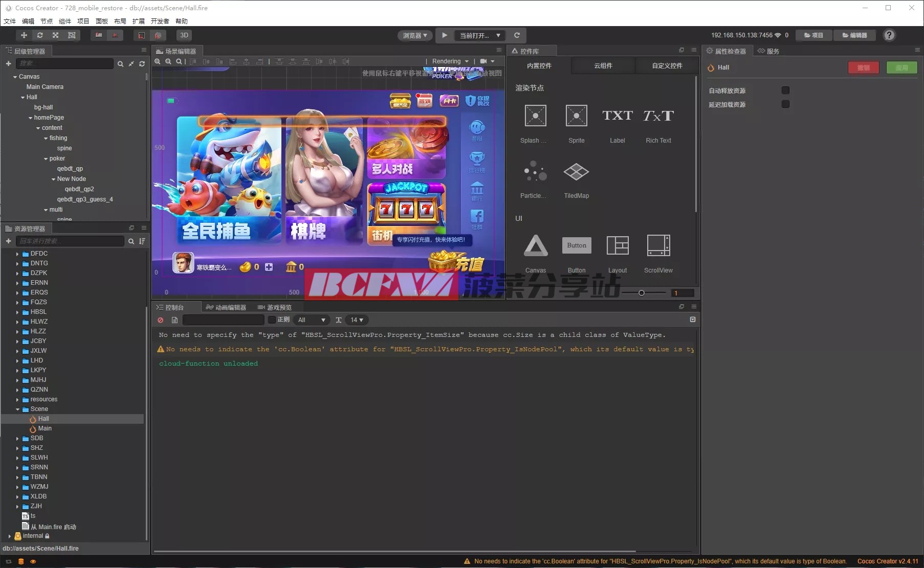924x568 pixels.
Task: Expand the resources folder in assets
Action: (x=17, y=400)
